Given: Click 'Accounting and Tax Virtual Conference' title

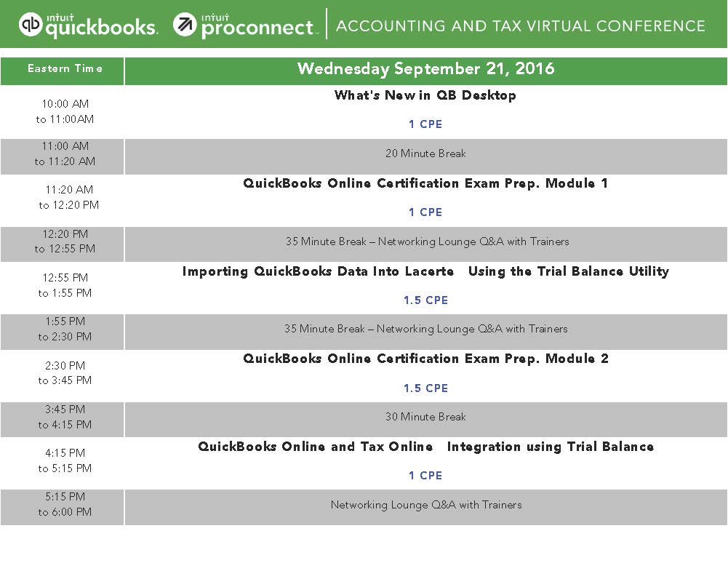Looking at the screenshot, I should coord(521,25).
